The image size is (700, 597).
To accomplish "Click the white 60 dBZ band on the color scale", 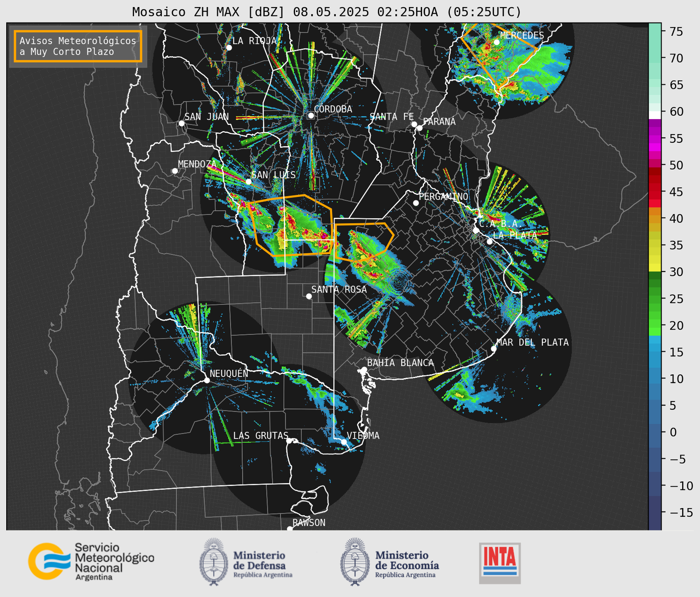I will point(655,115).
